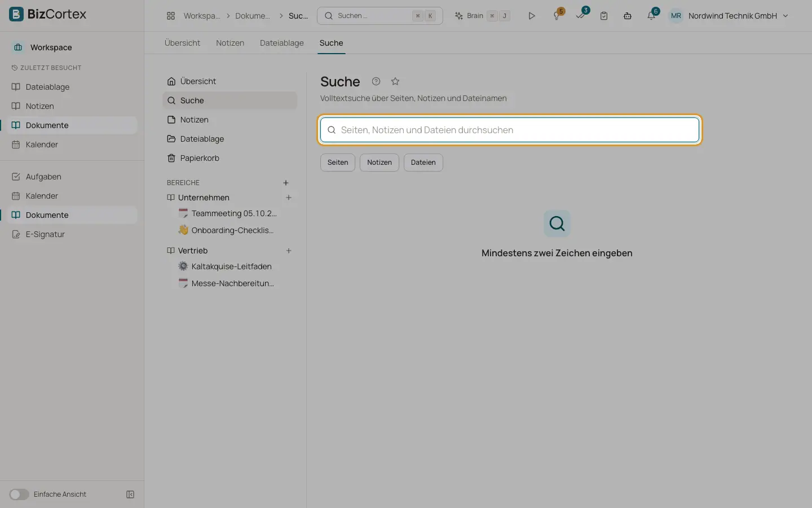Add a page to Vertrieb via plus
812x508 pixels.
click(289, 251)
